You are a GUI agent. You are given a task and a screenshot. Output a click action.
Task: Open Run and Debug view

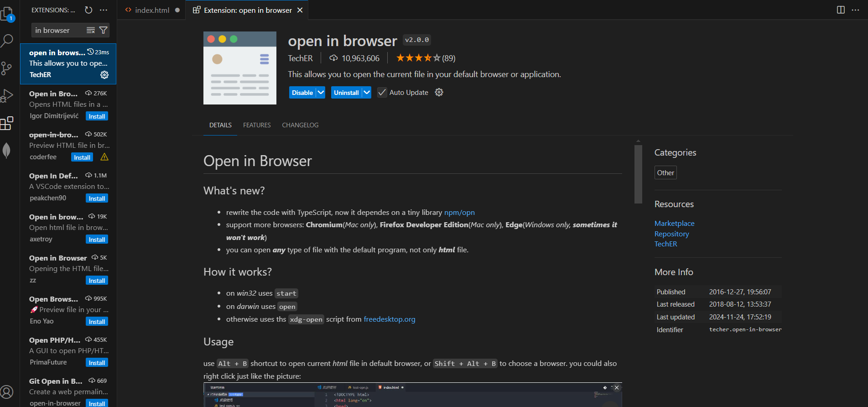pyautogui.click(x=6, y=96)
